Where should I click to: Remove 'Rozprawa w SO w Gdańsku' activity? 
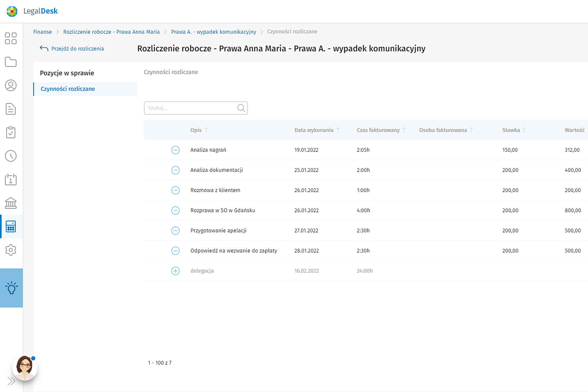point(175,211)
